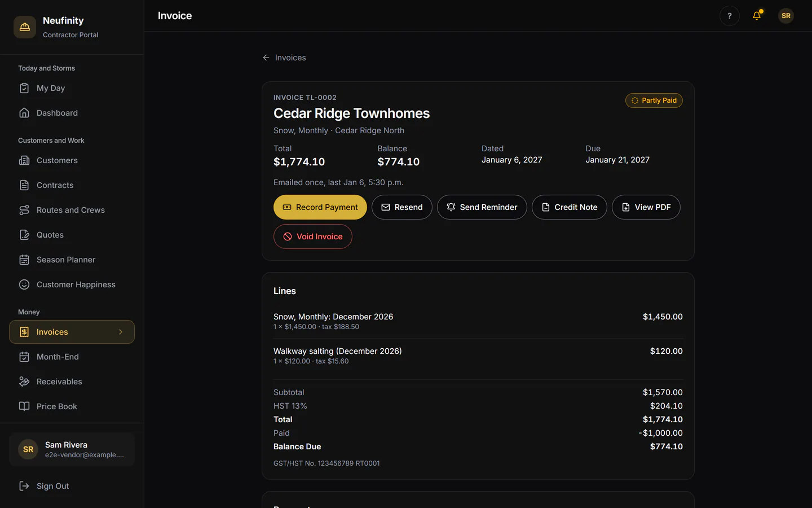Click the Routes and Crews route icon
Viewport: 812px width, 508px height.
[x=24, y=210]
